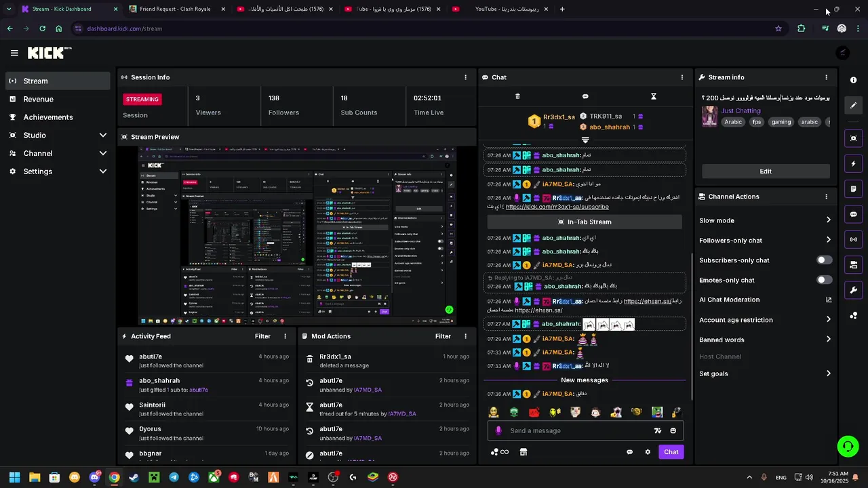Click the KICK logo
The image size is (868, 488).
click(50, 53)
